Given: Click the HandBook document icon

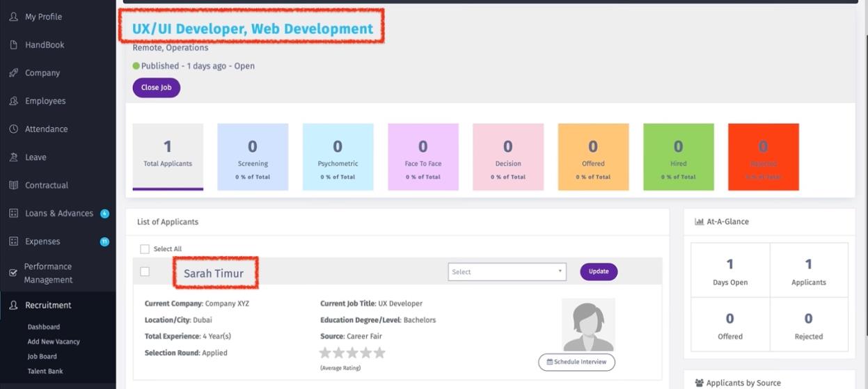Looking at the screenshot, I should [x=13, y=45].
